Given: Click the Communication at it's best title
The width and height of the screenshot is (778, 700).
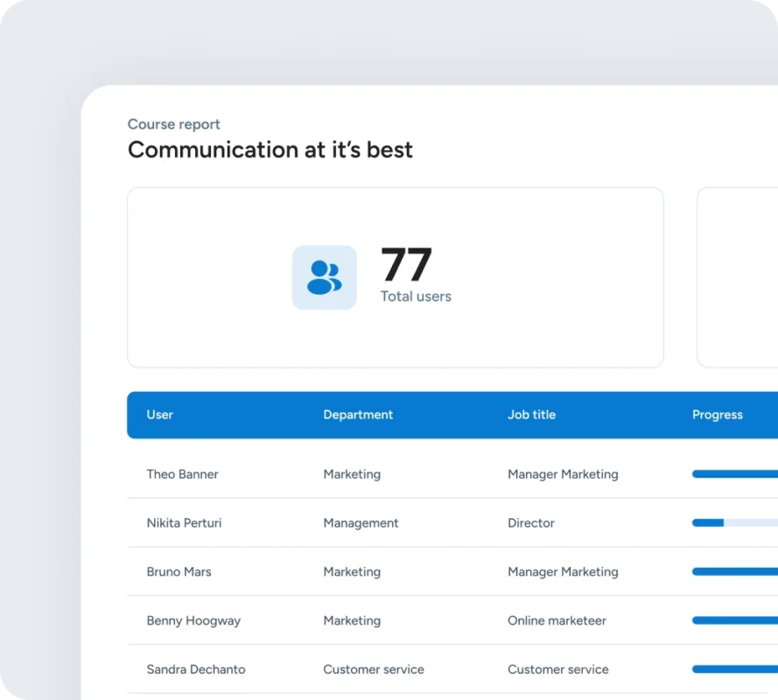Looking at the screenshot, I should 270,150.
